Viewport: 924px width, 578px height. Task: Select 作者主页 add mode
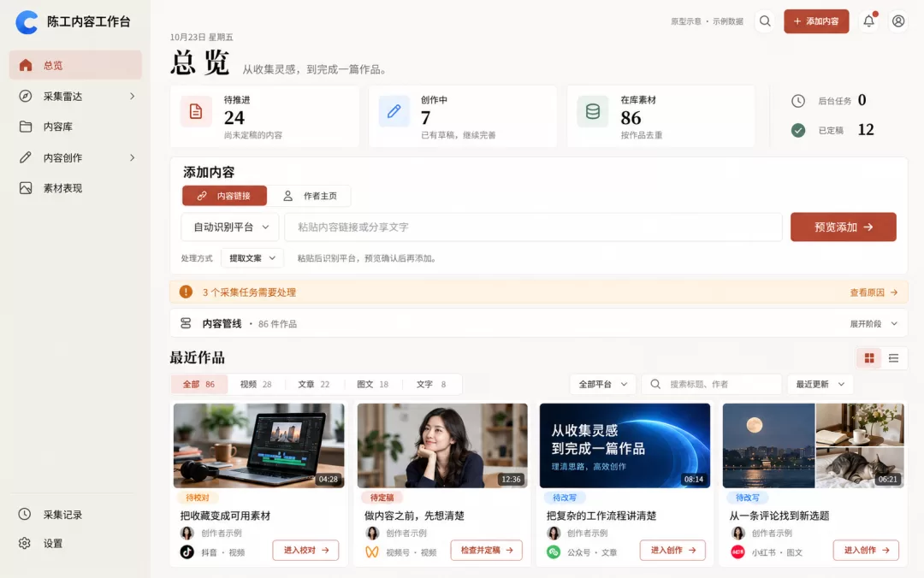[310, 196]
